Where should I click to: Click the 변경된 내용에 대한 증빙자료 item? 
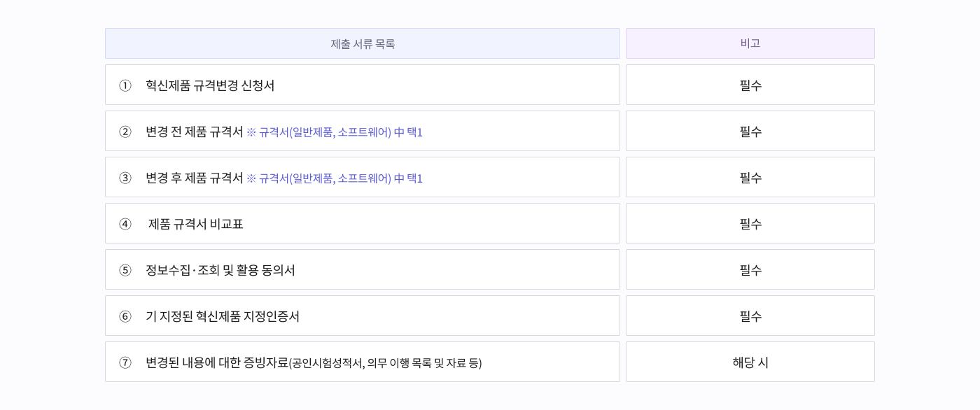point(217,362)
